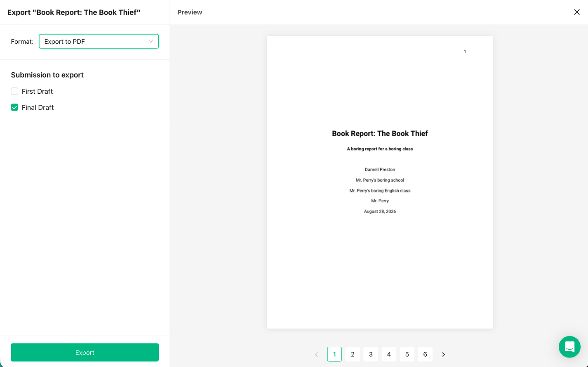Click the 'A boring report for a boring class' subtitle

coord(380,149)
